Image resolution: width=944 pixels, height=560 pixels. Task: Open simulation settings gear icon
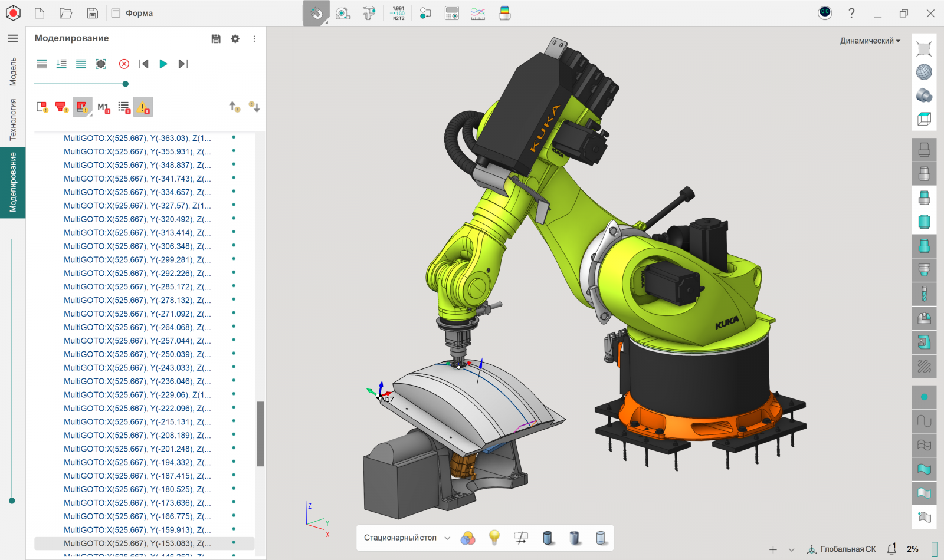pos(235,39)
